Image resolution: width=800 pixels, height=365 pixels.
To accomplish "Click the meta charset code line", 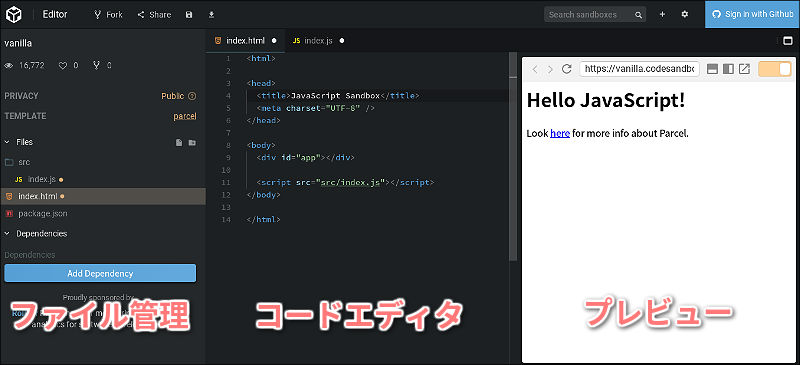I will point(316,108).
